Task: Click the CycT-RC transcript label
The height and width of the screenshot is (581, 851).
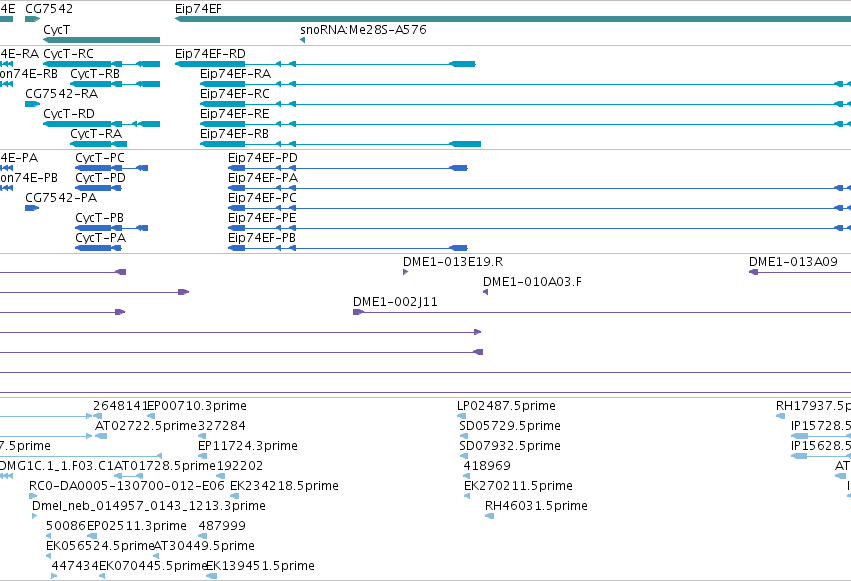Action: click(68, 54)
